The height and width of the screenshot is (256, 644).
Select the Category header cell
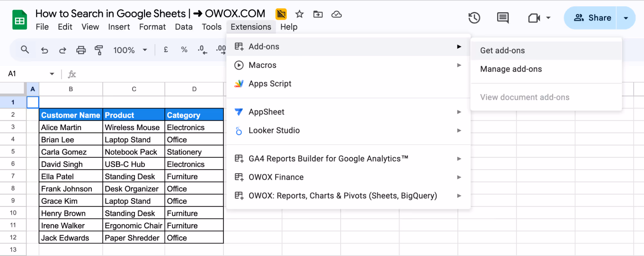click(194, 115)
